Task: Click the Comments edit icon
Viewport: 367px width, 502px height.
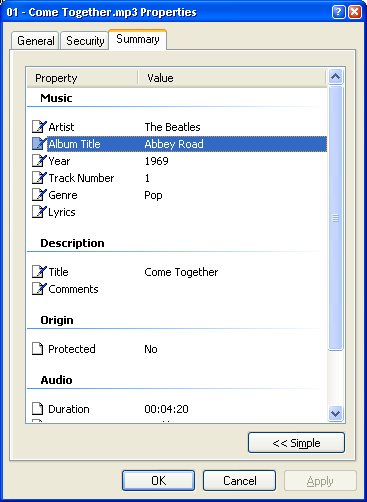Action: point(39,289)
